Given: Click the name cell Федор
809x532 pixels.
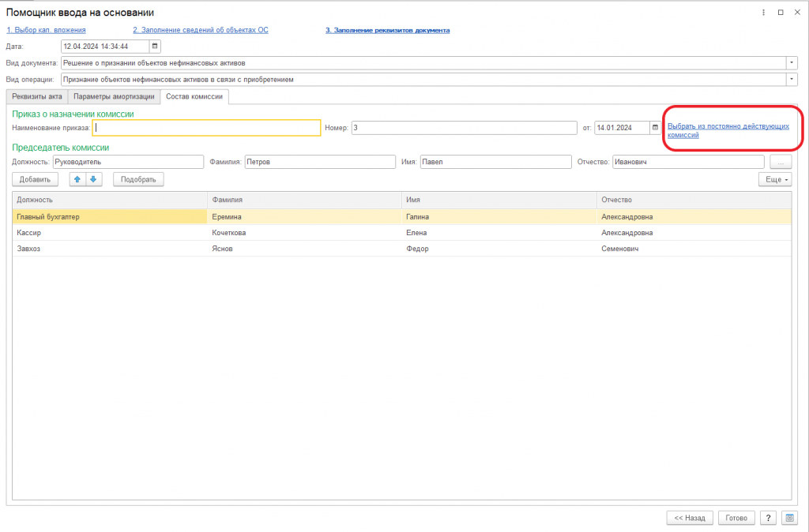Looking at the screenshot, I should [499, 249].
